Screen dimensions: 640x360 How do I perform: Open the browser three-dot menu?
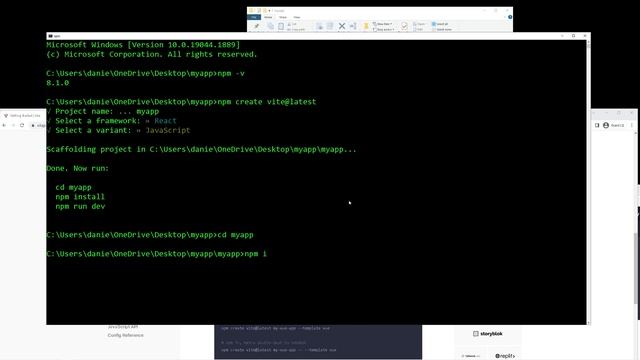[632, 125]
